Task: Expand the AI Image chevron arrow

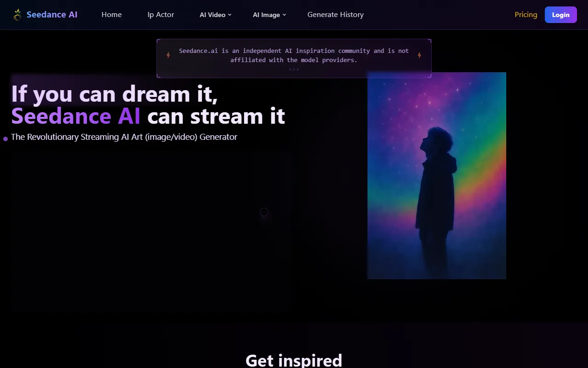Action: (284, 15)
